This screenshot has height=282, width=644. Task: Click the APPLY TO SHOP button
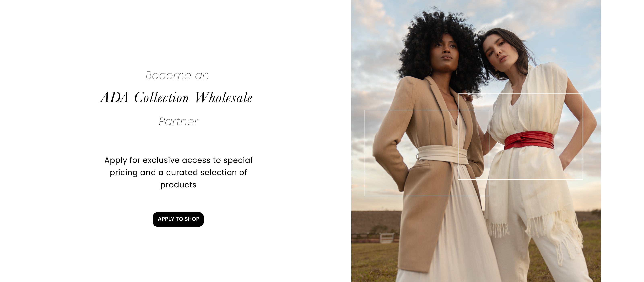(178, 219)
